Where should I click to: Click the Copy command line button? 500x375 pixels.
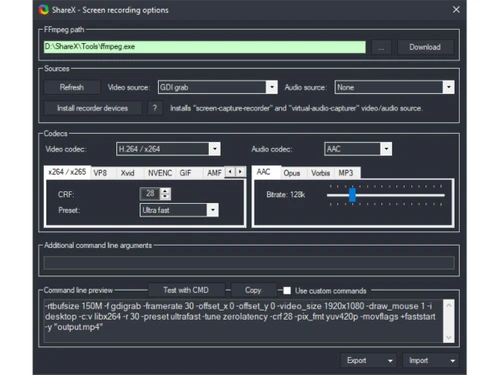click(x=253, y=290)
